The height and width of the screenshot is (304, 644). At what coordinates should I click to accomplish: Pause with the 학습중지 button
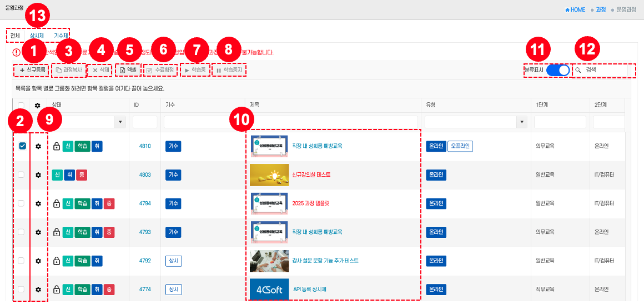click(230, 71)
